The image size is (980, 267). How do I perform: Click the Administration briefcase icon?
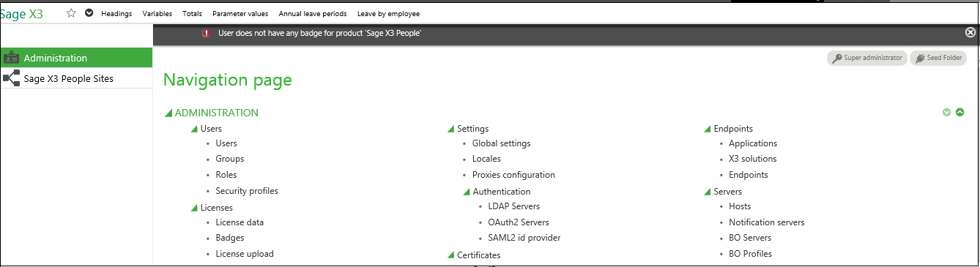point(12,58)
